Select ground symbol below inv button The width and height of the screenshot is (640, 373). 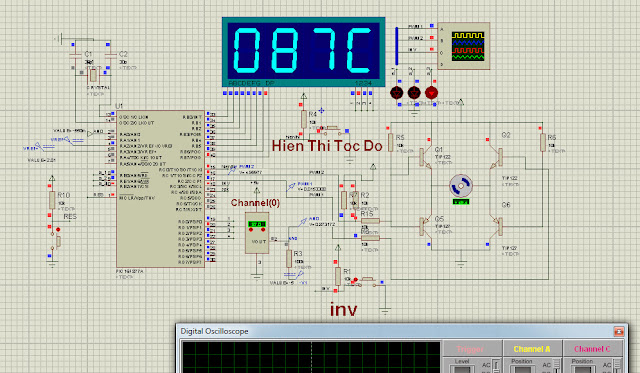[385, 311]
